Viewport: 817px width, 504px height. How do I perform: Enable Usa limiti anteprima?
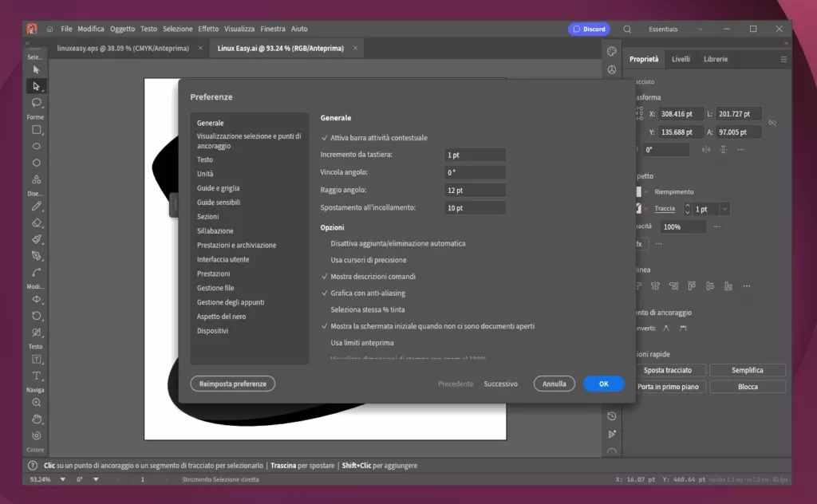click(362, 343)
